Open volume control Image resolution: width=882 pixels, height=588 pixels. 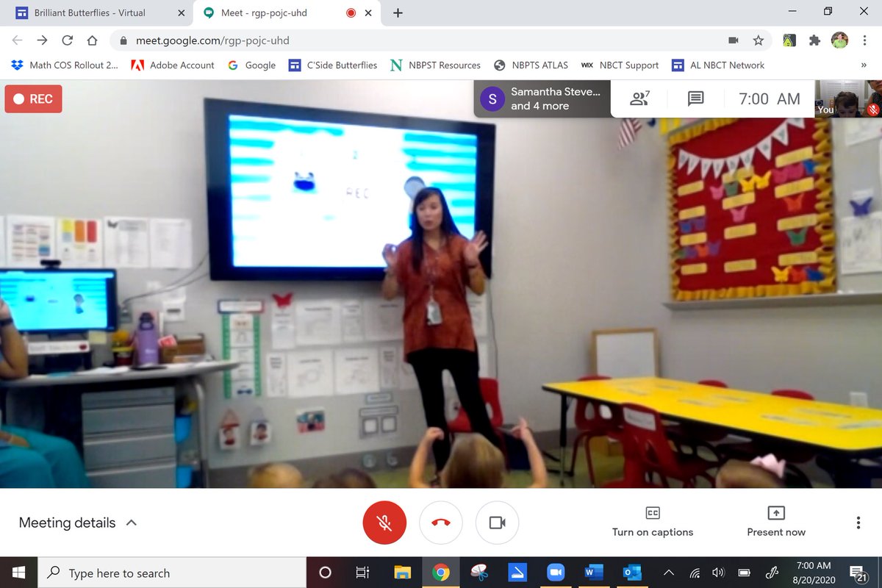(x=718, y=573)
